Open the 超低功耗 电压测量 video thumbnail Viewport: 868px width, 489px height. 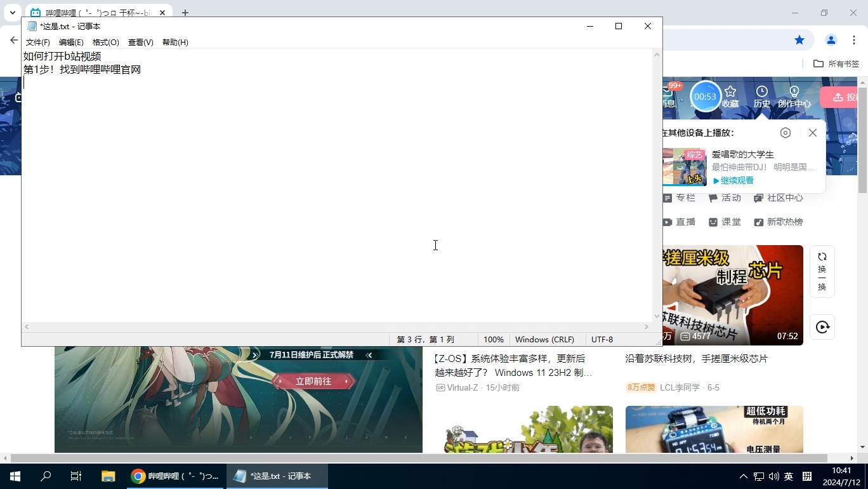tap(714, 429)
